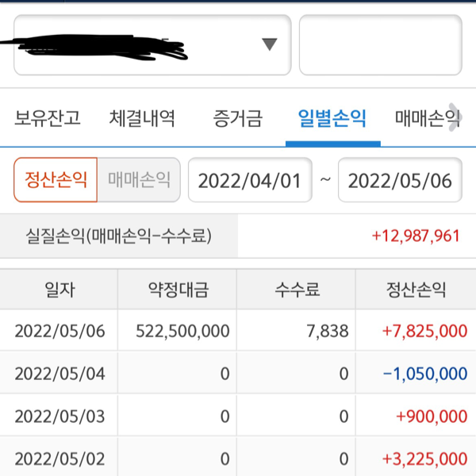This screenshot has width=476, height=476.
Task: Click the empty input box beside account selector
Action: coord(380,45)
